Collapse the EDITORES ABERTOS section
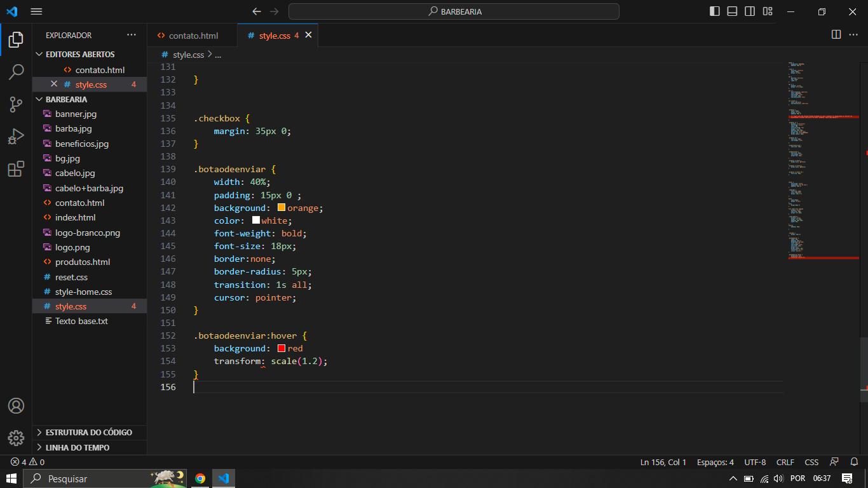 (x=90, y=55)
